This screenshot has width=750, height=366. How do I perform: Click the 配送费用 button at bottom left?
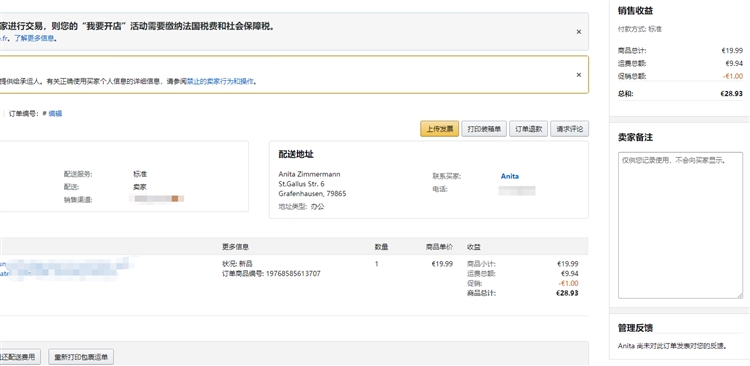coord(20,357)
